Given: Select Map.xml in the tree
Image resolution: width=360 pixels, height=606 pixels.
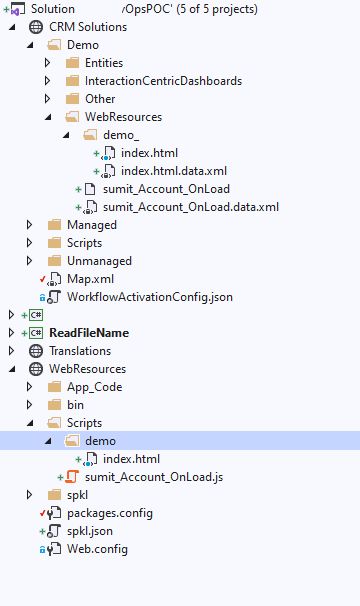Looking at the screenshot, I should [90, 279].
